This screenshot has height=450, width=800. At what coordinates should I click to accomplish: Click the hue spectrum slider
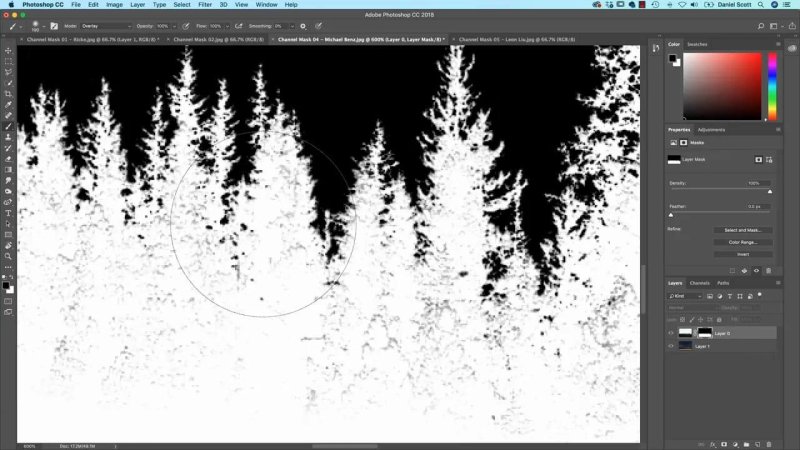(772, 86)
